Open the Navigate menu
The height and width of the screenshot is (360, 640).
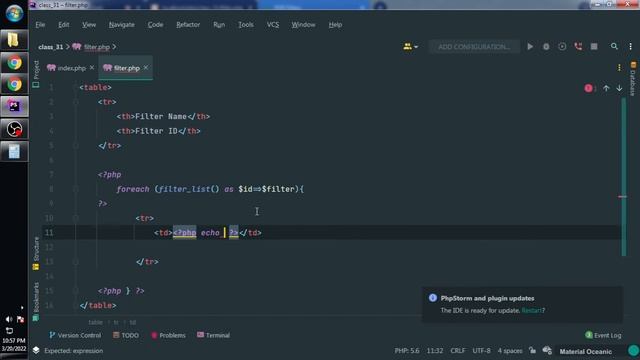pyautogui.click(x=121, y=24)
